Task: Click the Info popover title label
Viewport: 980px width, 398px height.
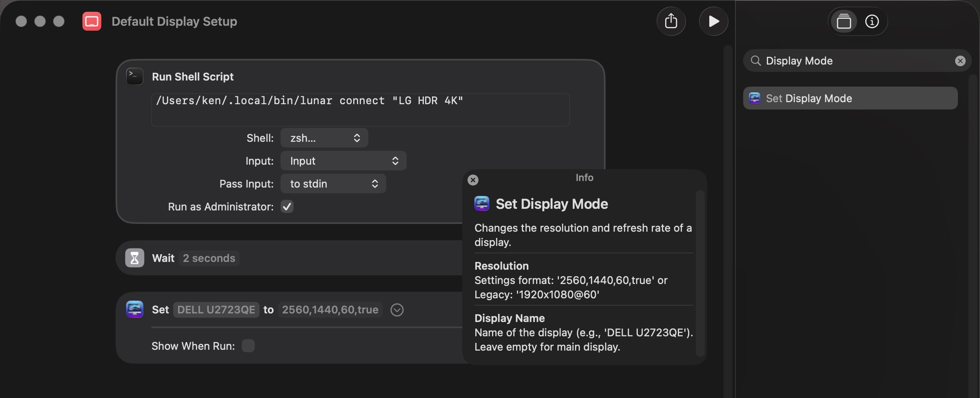Action: pyautogui.click(x=584, y=178)
